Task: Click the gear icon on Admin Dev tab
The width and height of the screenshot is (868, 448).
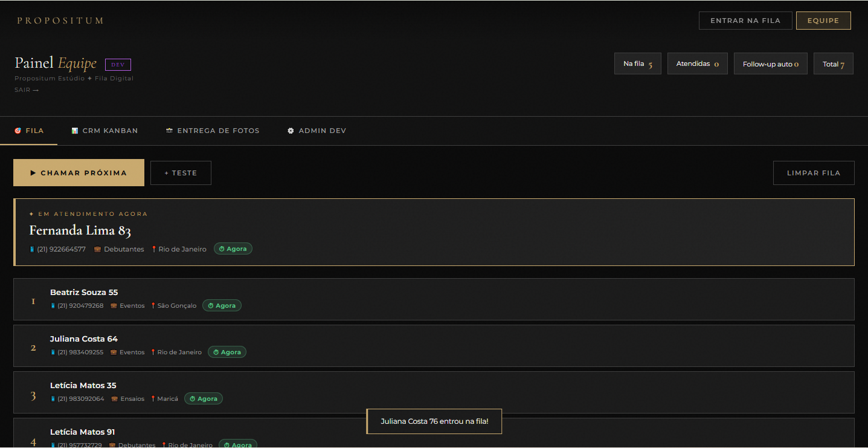Action: coord(291,131)
